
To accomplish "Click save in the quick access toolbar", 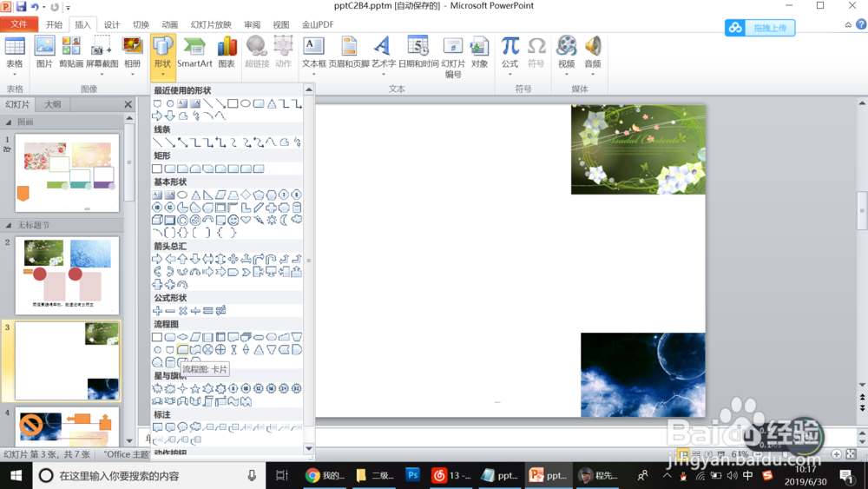I will [x=21, y=7].
